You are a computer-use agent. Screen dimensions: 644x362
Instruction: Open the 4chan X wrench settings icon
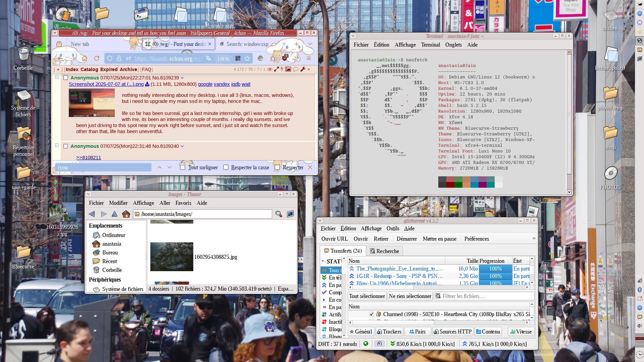[303, 69]
